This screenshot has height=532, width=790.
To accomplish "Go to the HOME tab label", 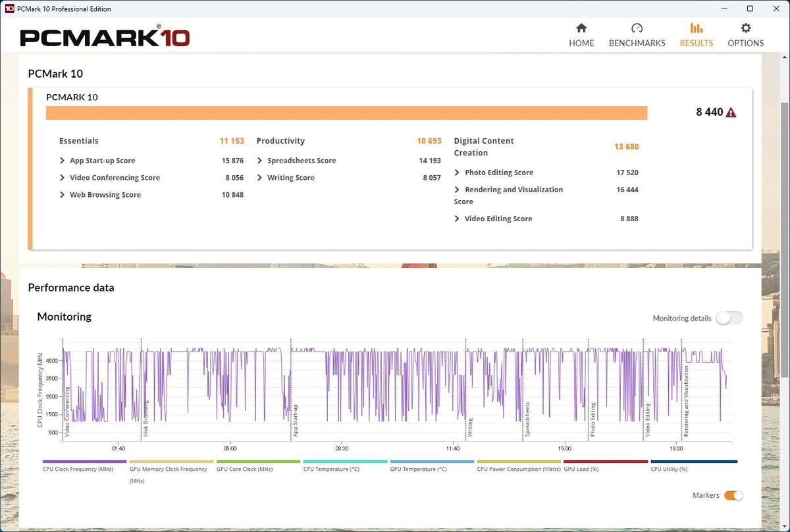I will coord(581,43).
